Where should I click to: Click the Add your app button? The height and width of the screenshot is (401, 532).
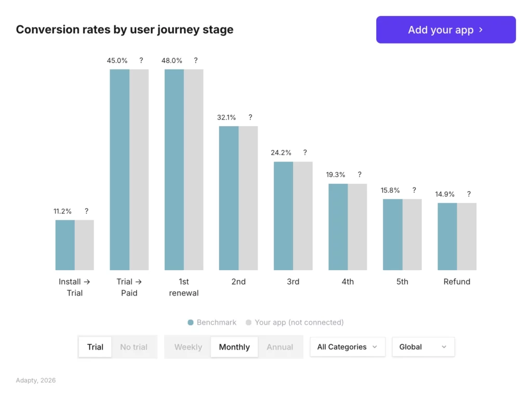tap(445, 30)
